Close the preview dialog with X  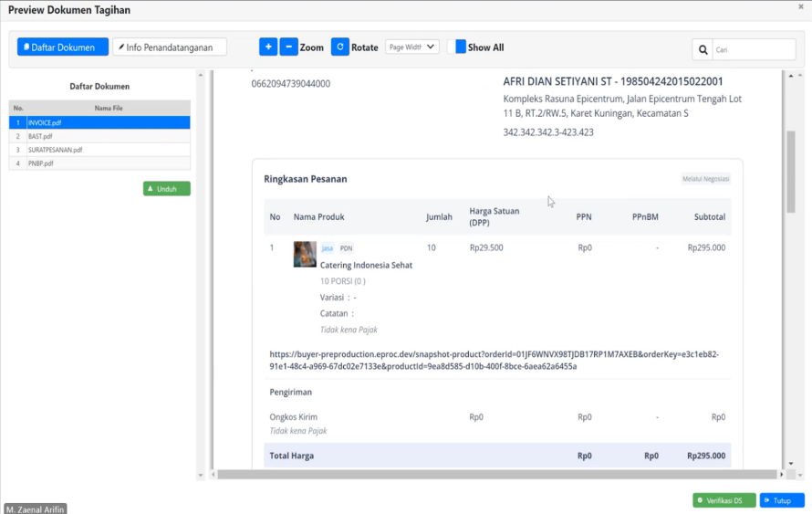(801, 7)
